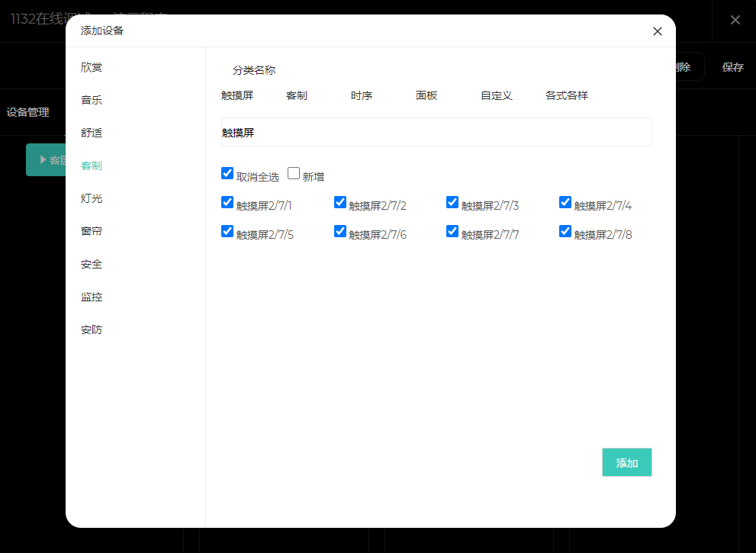Switch to the 时序 category tab
Image resolution: width=756 pixels, height=553 pixels.
(x=362, y=95)
